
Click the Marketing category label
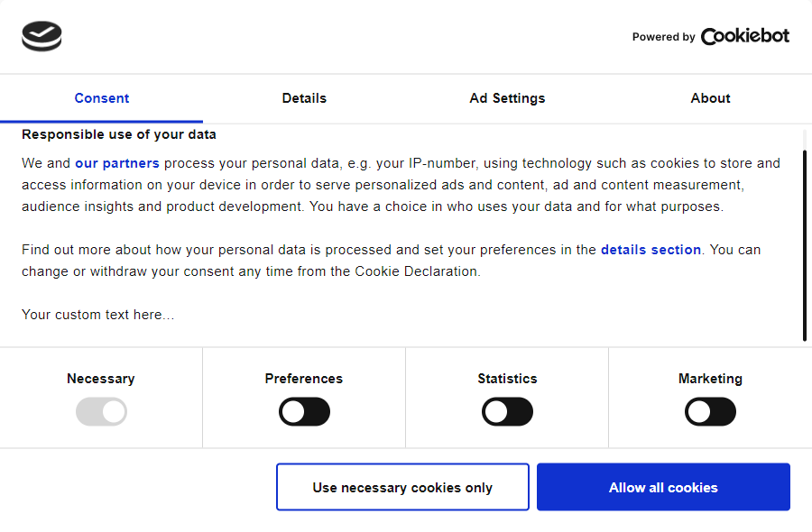point(710,379)
